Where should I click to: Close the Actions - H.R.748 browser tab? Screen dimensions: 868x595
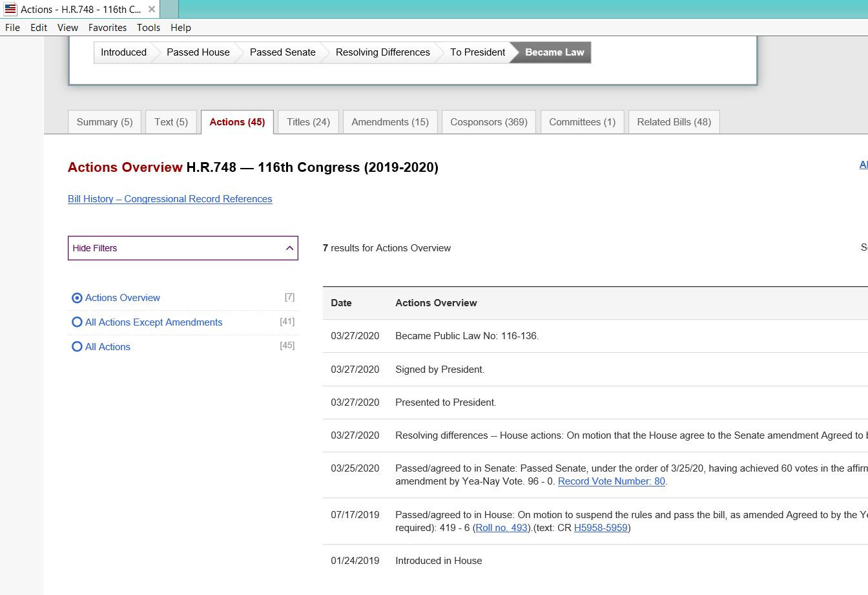151,9
